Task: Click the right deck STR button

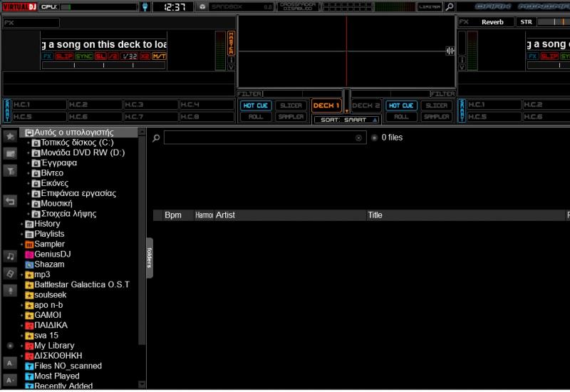Action: pos(526,22)
